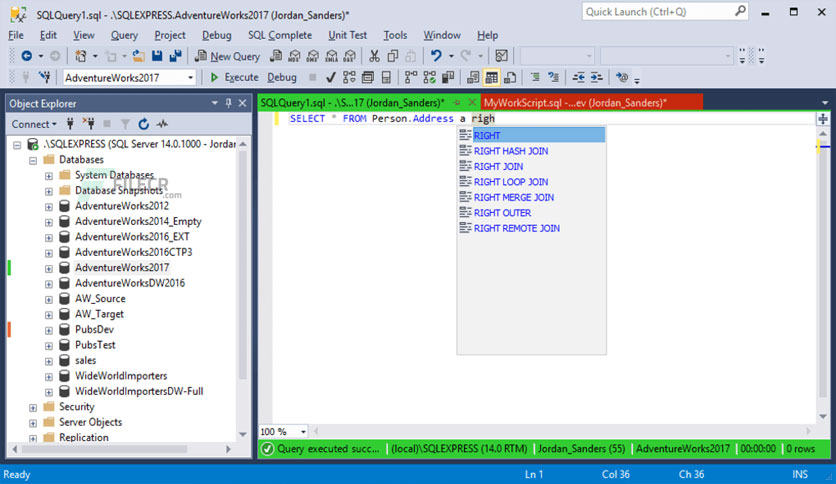Click the Execute button
This screenshot has height=484, width=836.
(234, 78)
